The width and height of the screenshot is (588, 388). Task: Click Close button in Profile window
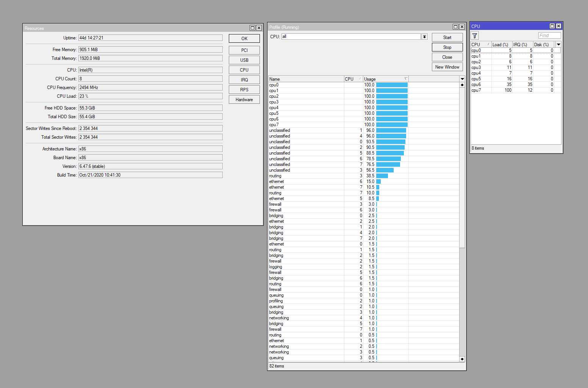click(447, 57)
